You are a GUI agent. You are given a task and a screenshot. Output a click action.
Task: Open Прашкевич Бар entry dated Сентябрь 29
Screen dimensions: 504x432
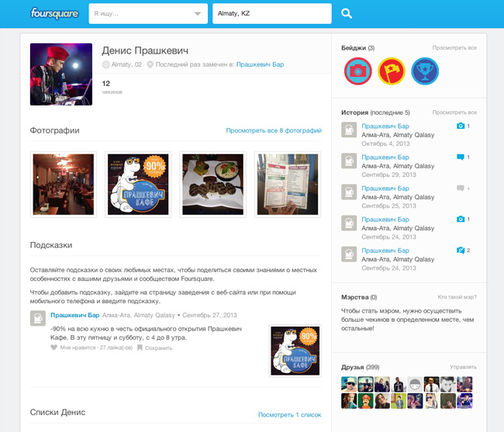point(385,157)
